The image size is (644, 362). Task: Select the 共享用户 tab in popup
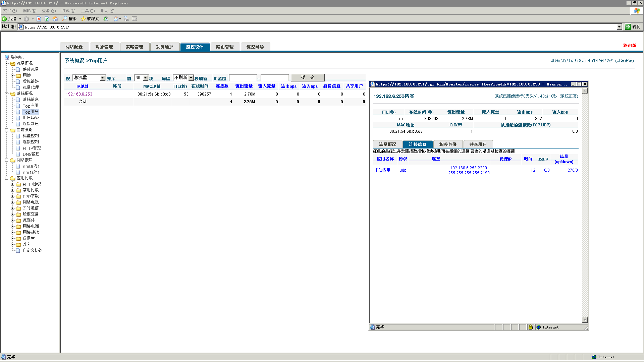pyautogui.click(x=478, y=144)
